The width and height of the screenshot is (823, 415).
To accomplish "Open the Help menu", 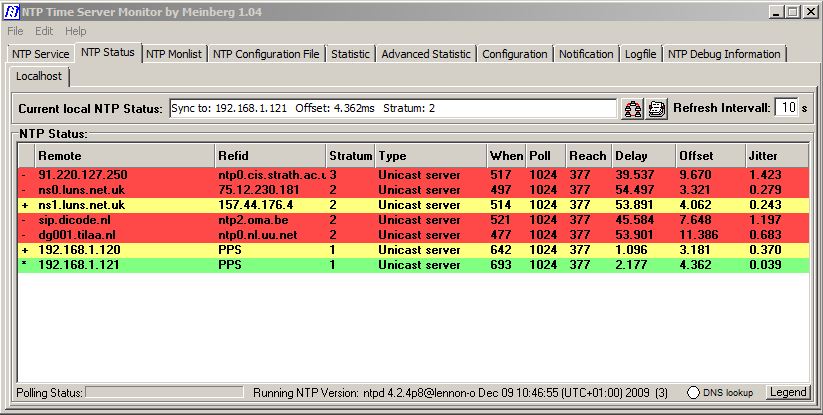I will 76,31.
